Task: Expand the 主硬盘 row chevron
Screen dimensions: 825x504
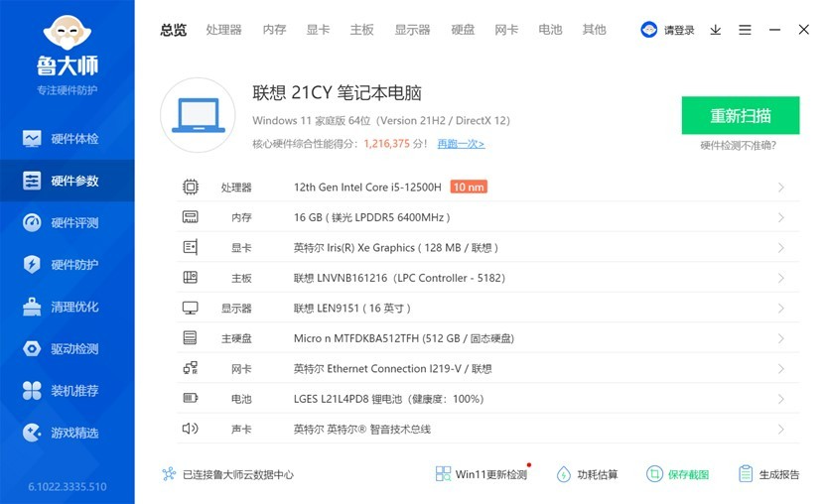Action: click(780, 338)
